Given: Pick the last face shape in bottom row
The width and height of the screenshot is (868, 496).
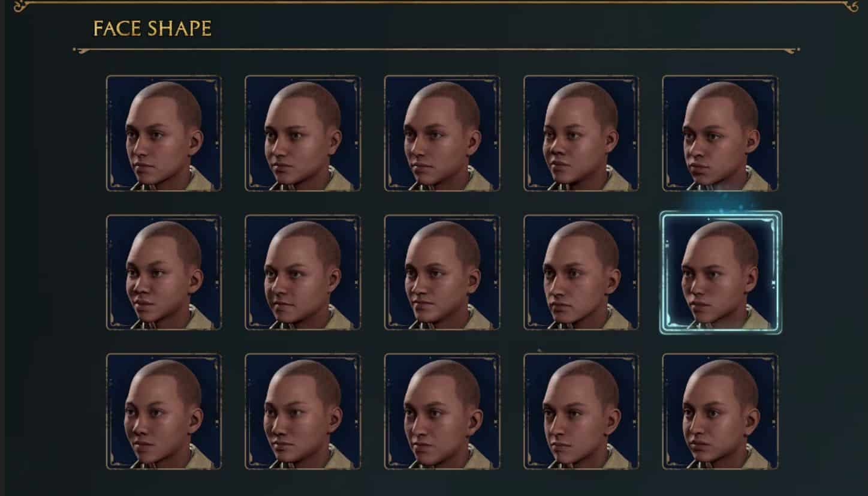Looking at the screenshot, I should pos(720,411).
